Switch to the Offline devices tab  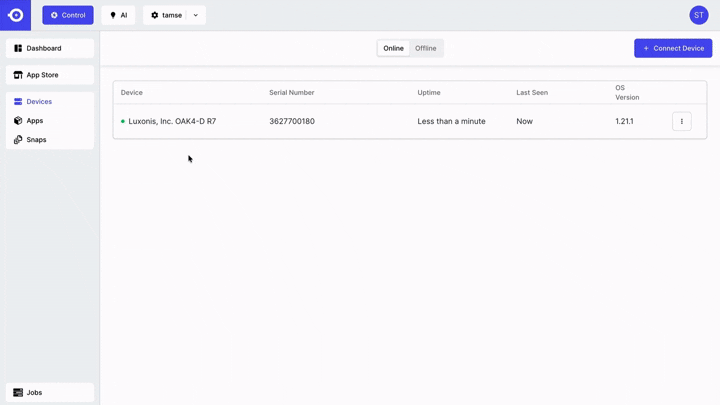click(x=426, y=48)
